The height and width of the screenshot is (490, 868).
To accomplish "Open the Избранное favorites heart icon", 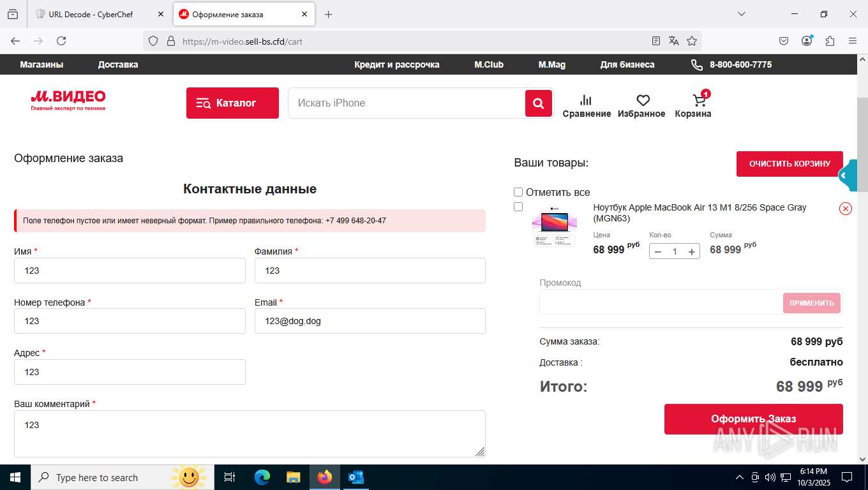I will [x=642, y=106].
